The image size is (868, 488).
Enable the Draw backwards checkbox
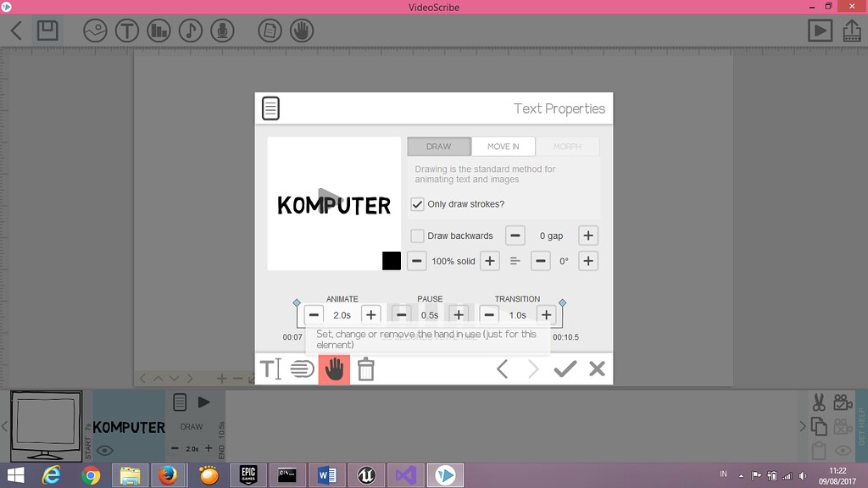(x=417, y=236)
